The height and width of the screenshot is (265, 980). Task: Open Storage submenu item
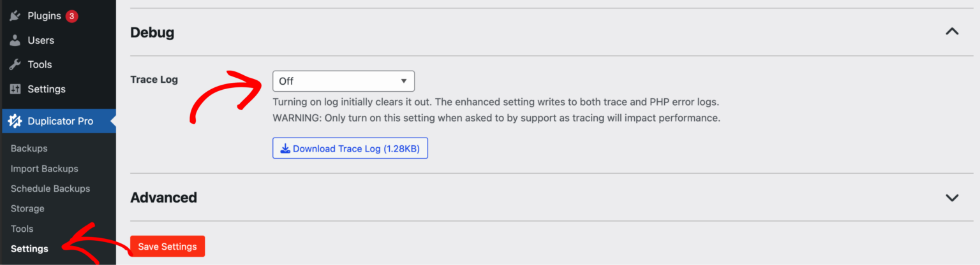click(27, 208)
